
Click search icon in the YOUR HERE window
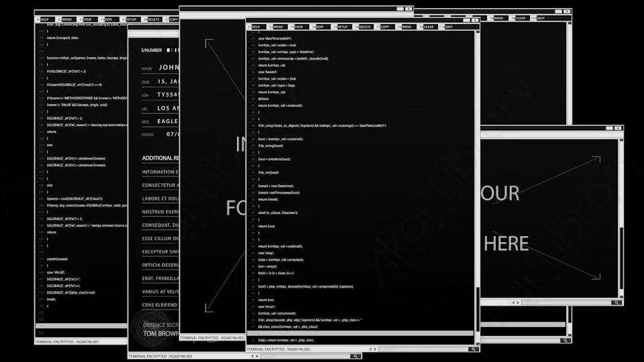coord(616,302)
